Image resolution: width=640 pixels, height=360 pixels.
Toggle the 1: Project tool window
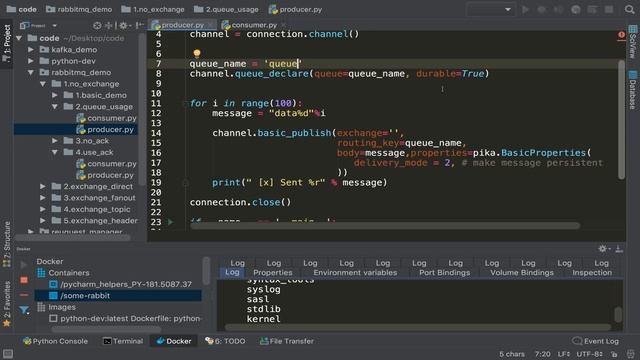(7, 43)
